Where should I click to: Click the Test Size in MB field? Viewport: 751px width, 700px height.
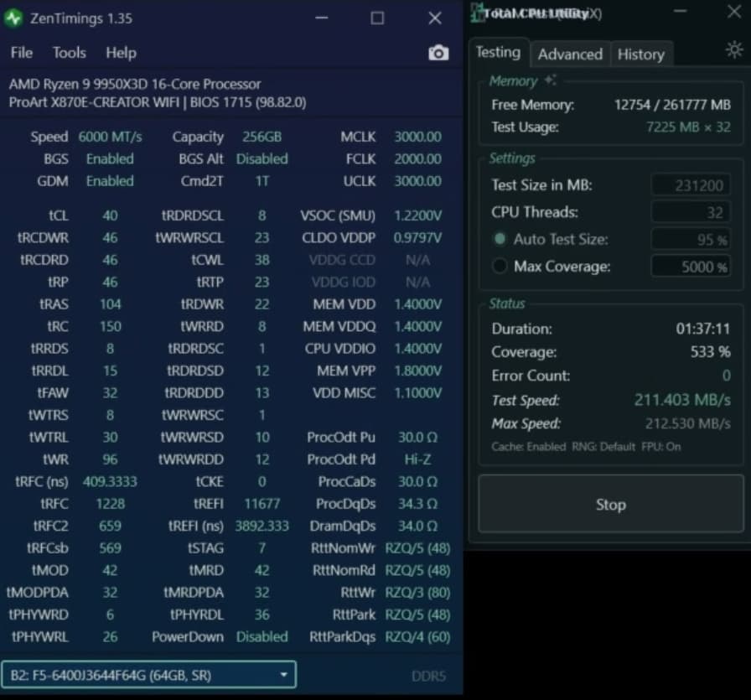pyautogui.click(x=690, y=185)
